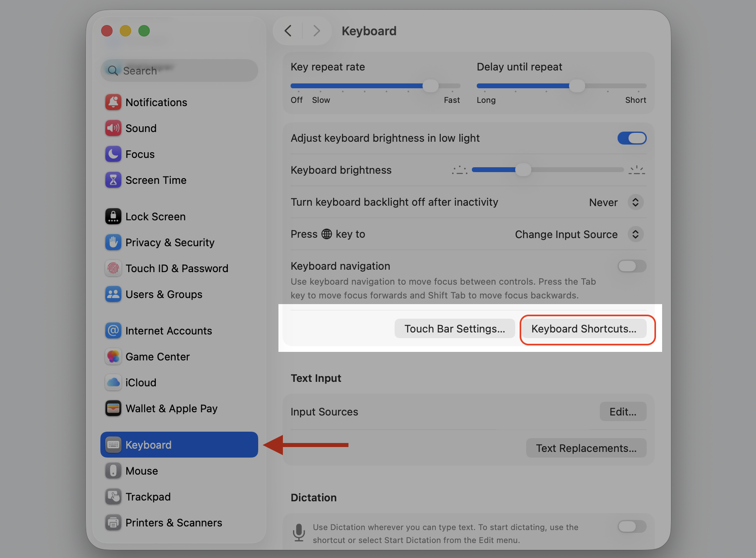The height and width of the screenshot is (558, 756).
Task: Select Wallet & Apple Pay row
Action: click(x=179, y=409)
